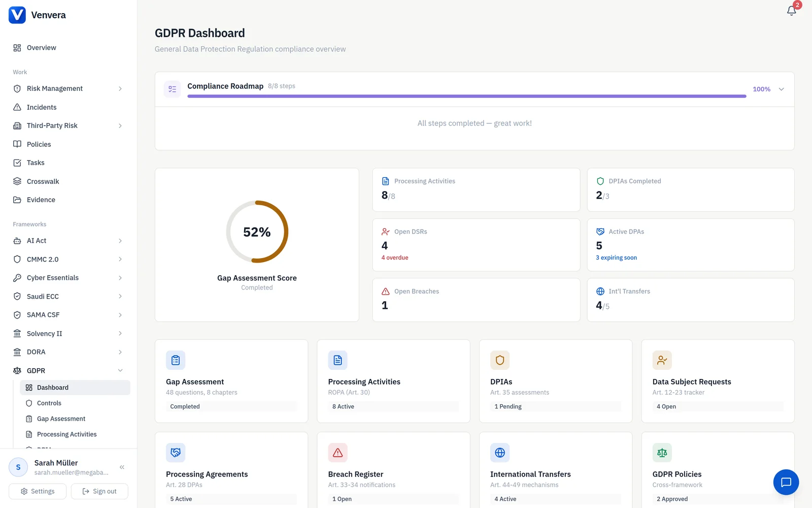The height and width of the screenshot is (508, 812).
Task: Open the Breach Register card title
Action: (356, 474)
